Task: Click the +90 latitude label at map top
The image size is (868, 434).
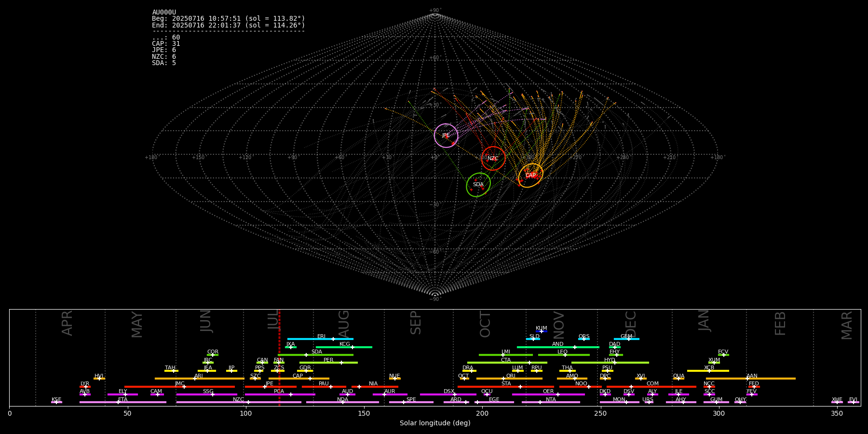Action: pyautogui.click(x=435, y=11)
